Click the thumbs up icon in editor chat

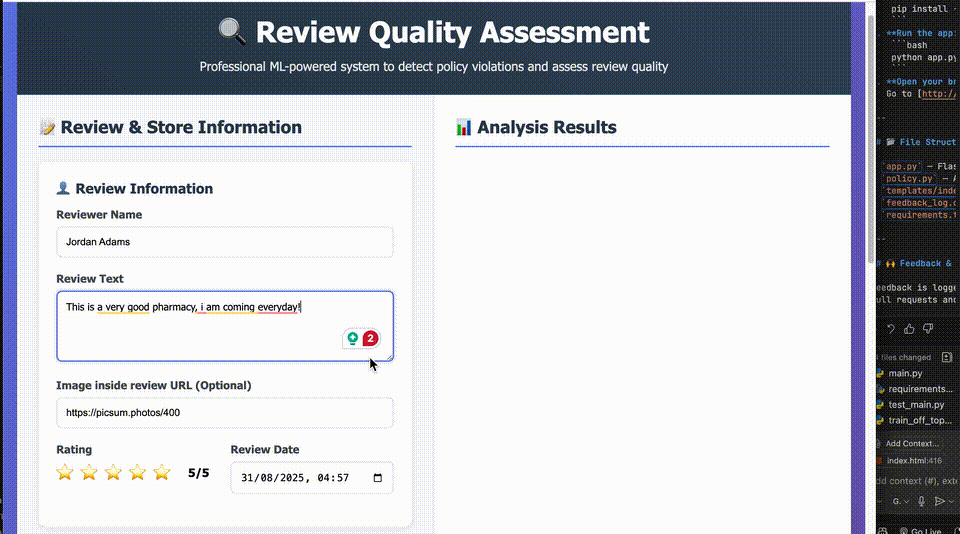coord(909,329)
